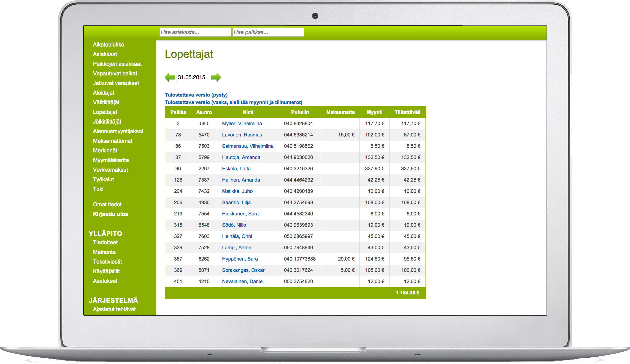Click customer number 5470
This screenshot has height=364, width=630.
204,135
